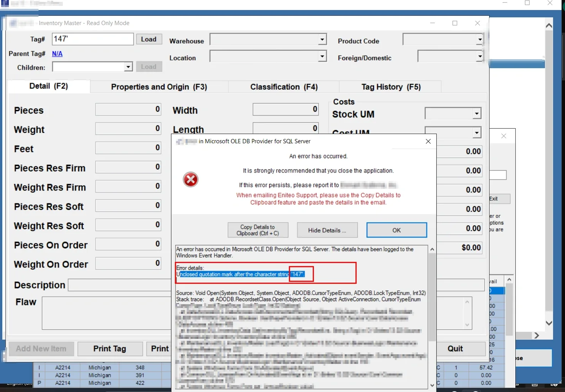Open the Warehouse dropdown
The image size is (565, 392).
tap(322, 39)
